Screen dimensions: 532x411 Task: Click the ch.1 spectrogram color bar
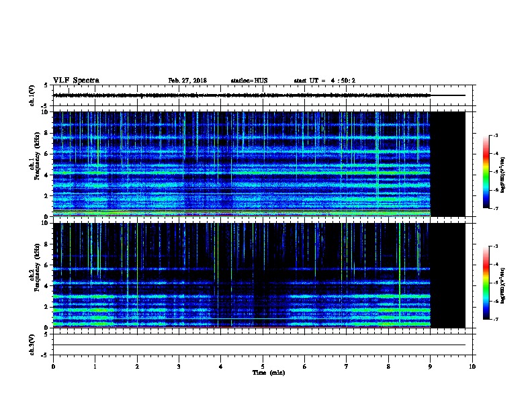486,172
